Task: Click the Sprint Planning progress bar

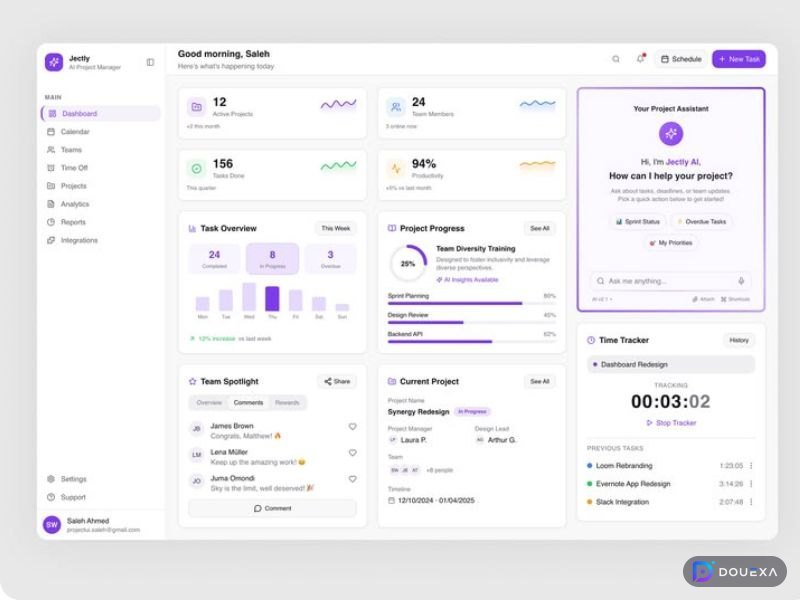Action: point(471,304)
